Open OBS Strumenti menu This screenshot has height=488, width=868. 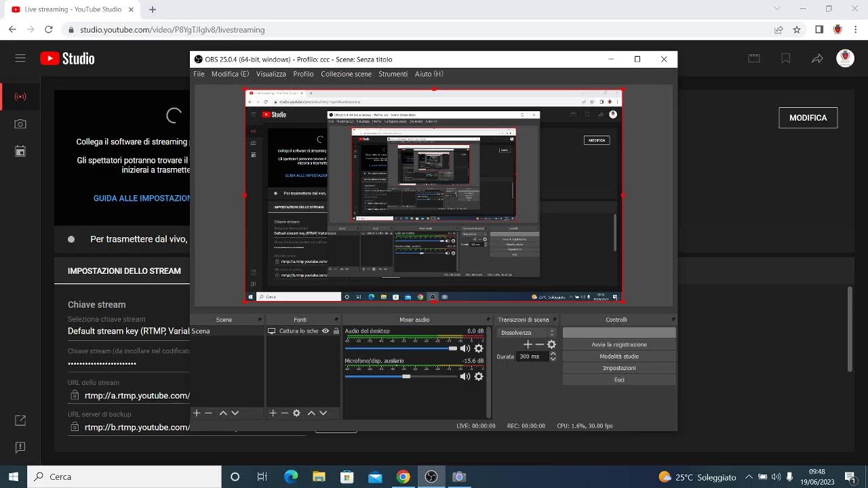tap(393, 74)
